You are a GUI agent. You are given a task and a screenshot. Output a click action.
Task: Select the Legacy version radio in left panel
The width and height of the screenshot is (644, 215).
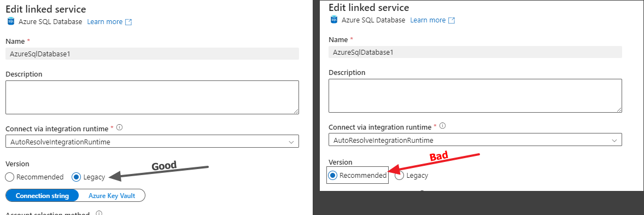click(x=76, y=177)
